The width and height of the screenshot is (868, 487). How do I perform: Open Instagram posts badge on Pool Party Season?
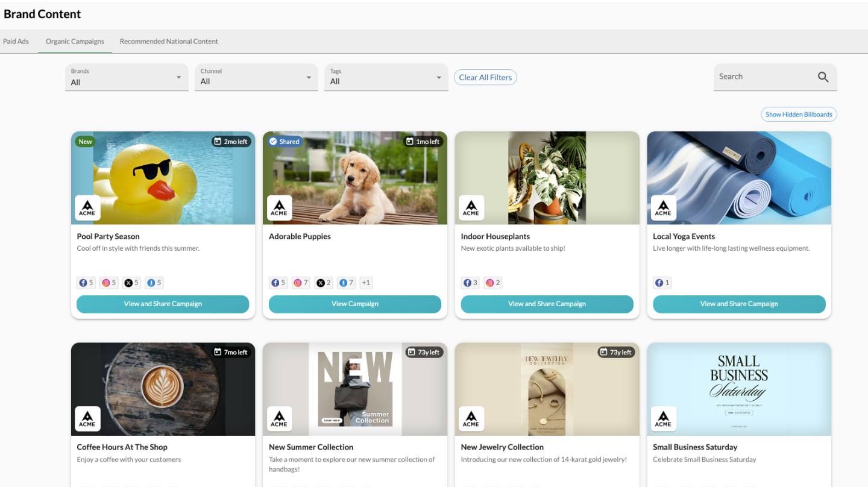108,283
